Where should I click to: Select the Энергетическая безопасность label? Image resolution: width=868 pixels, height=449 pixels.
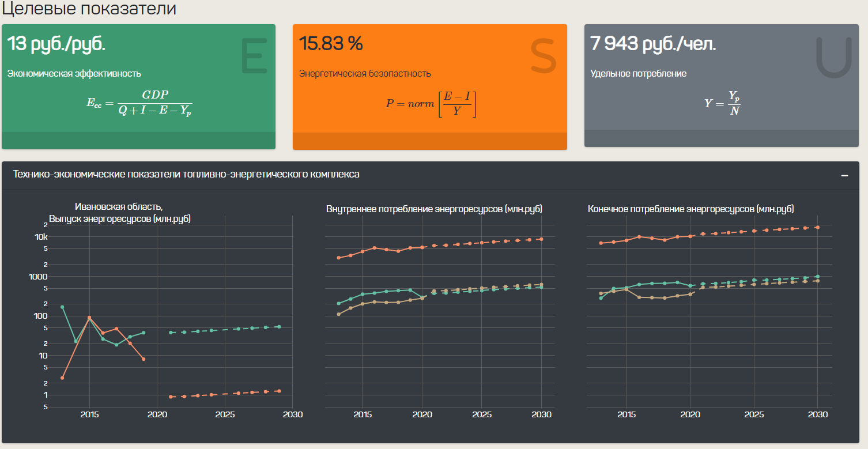click(365, 74)
